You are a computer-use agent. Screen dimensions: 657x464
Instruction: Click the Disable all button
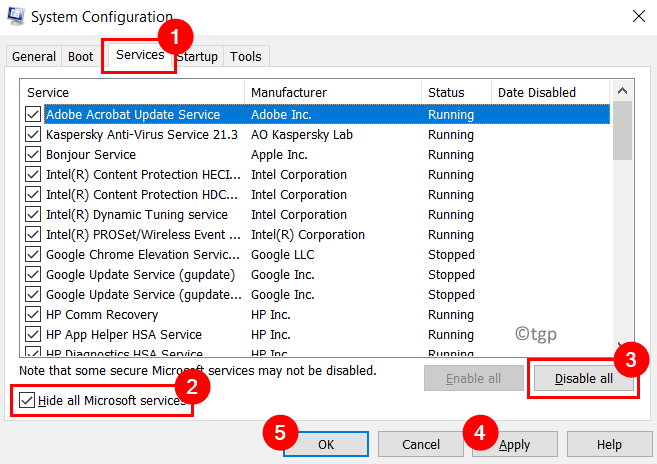tap(584, 378)
